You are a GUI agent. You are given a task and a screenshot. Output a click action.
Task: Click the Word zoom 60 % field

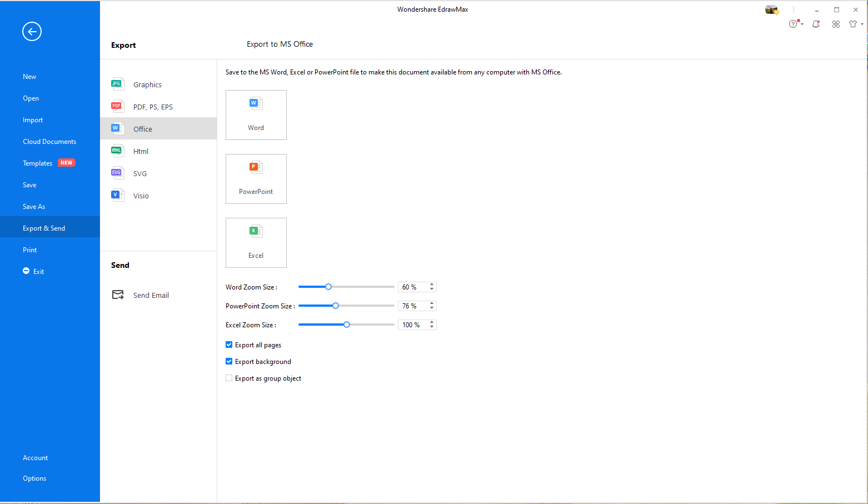413,287
